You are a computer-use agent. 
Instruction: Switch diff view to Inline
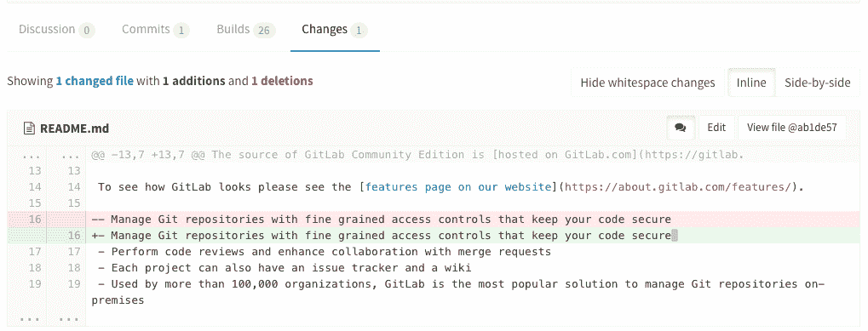point(751,83)
